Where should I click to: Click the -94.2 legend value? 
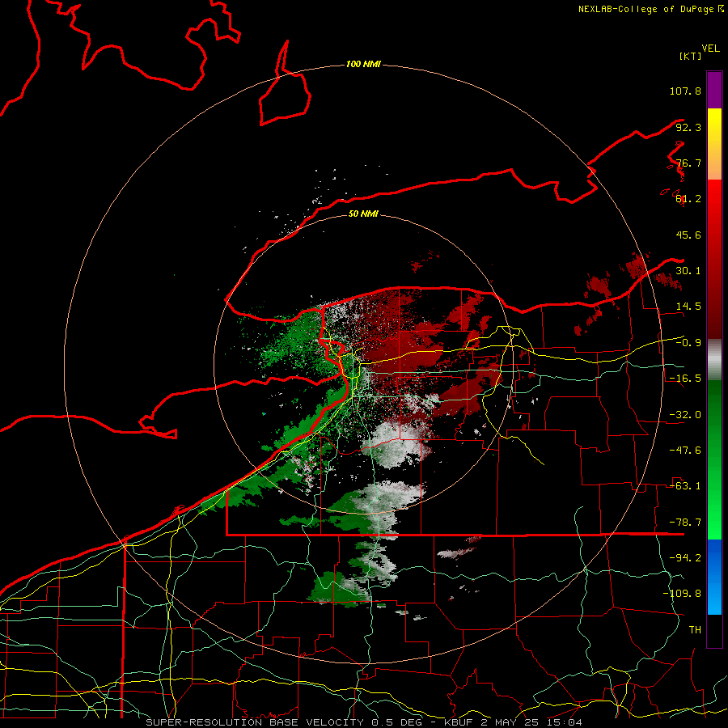coord(685,558)
